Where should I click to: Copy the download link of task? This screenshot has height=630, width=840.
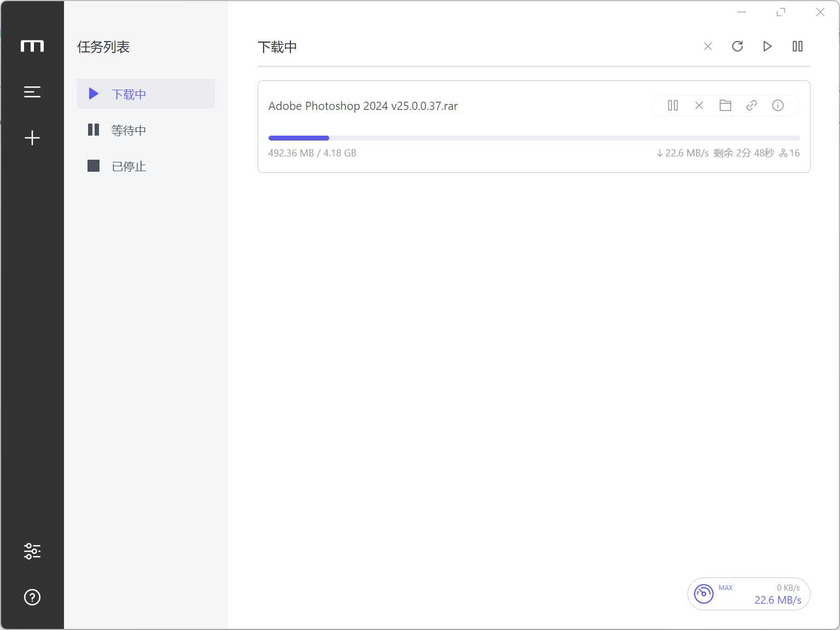(x=751, y=106)
